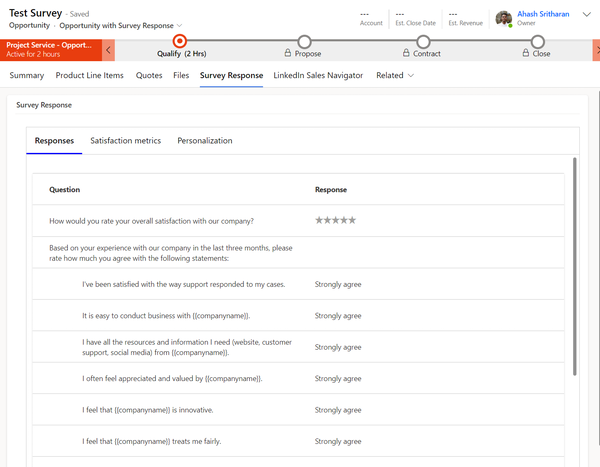This screenshot has width=600, height=467.
Task: Click the Test Survey record title
Action: tap(35, 13)
